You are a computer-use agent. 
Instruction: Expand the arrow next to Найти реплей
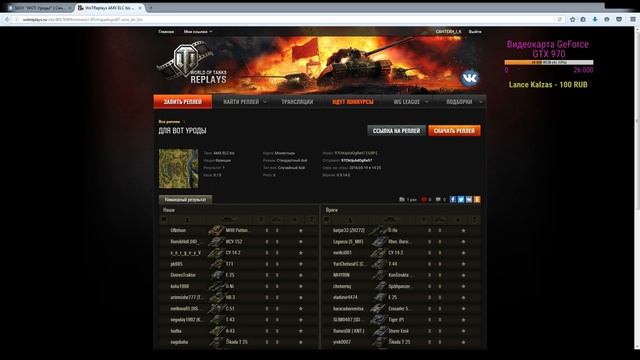pos(265,102)
